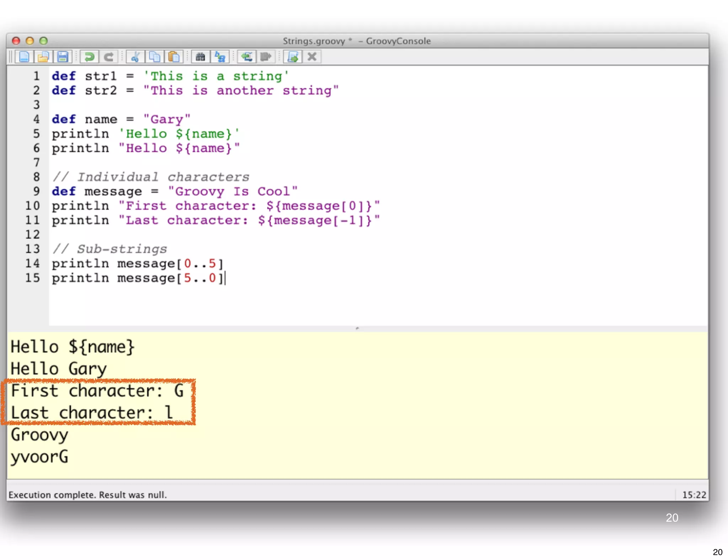Click the green zoom window button
The image size is (728, 560).
click(43, 41)
